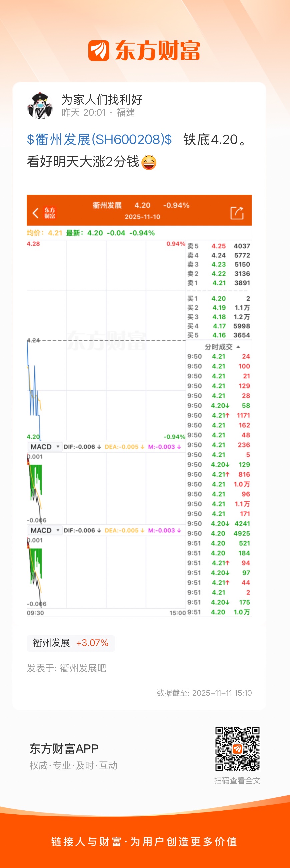
Task: Select the 卖3 4.23 order row
Action: pyautogui.click(x=219, y=265)
